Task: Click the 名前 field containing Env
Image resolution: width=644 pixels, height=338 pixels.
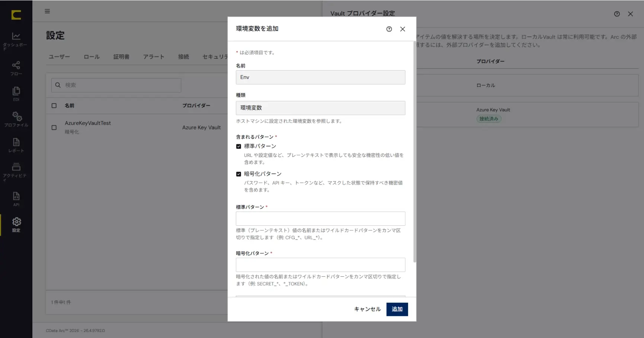Action: tap(320, 77)
